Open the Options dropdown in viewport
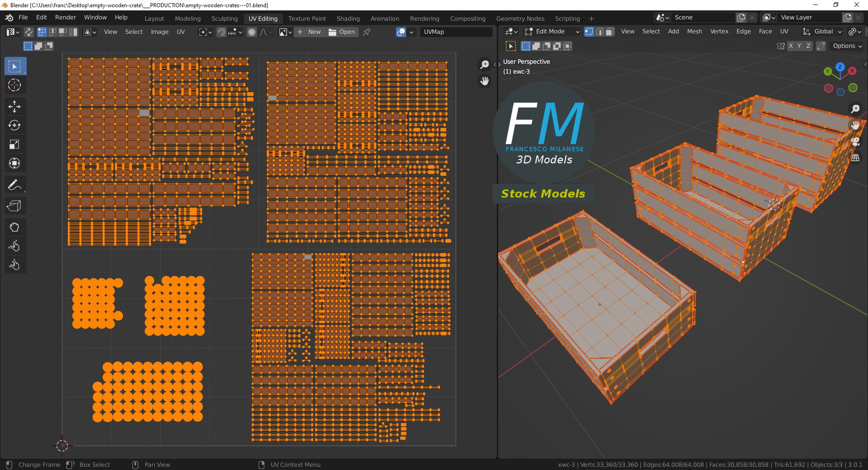The width and height of the screenshot is (868, 470). (847, 46)
